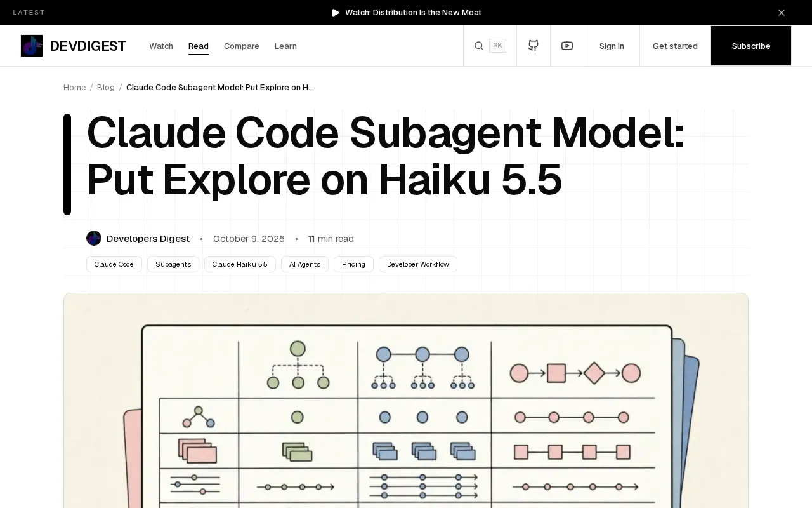This screenshot has height=508, width=812.
Task: Click the DevDigest logo icon
Action: (x=32, y=46)
